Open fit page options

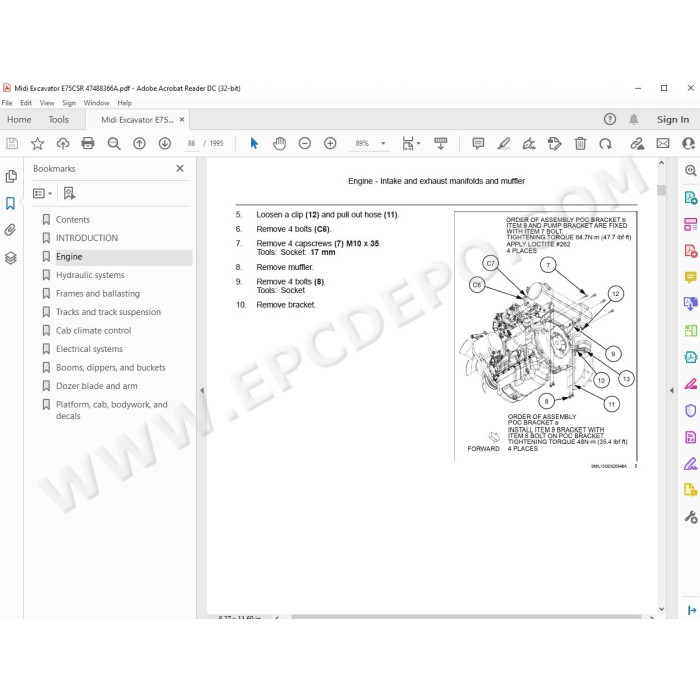(411, 143)
